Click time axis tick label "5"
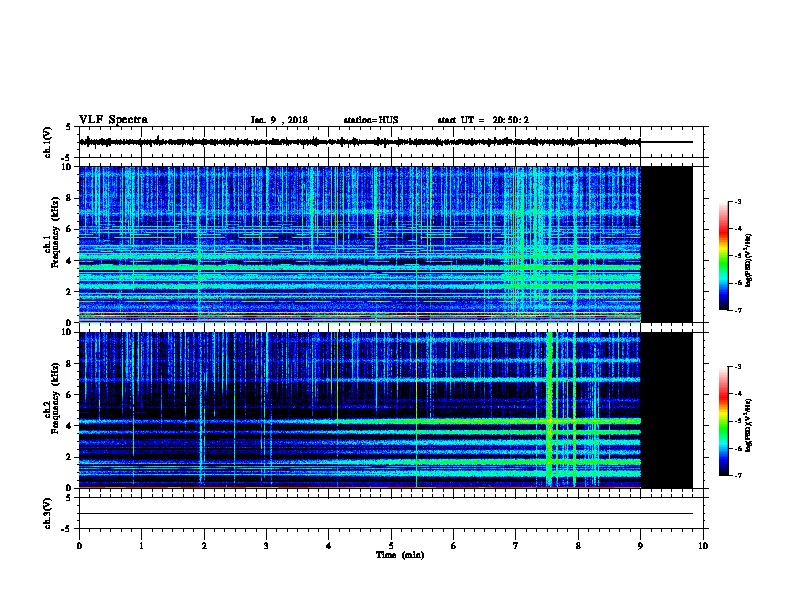 point(391,545)
